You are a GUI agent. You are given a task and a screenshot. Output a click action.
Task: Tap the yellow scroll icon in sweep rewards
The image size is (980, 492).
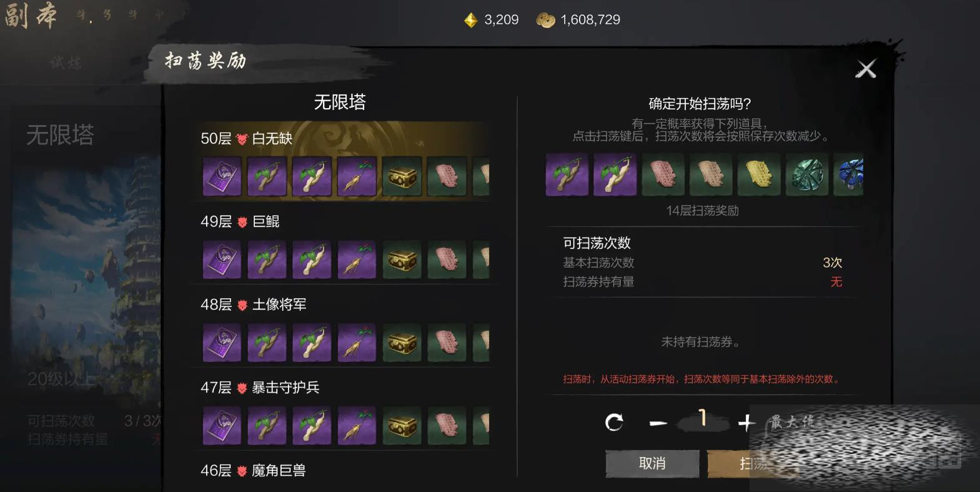759,174
